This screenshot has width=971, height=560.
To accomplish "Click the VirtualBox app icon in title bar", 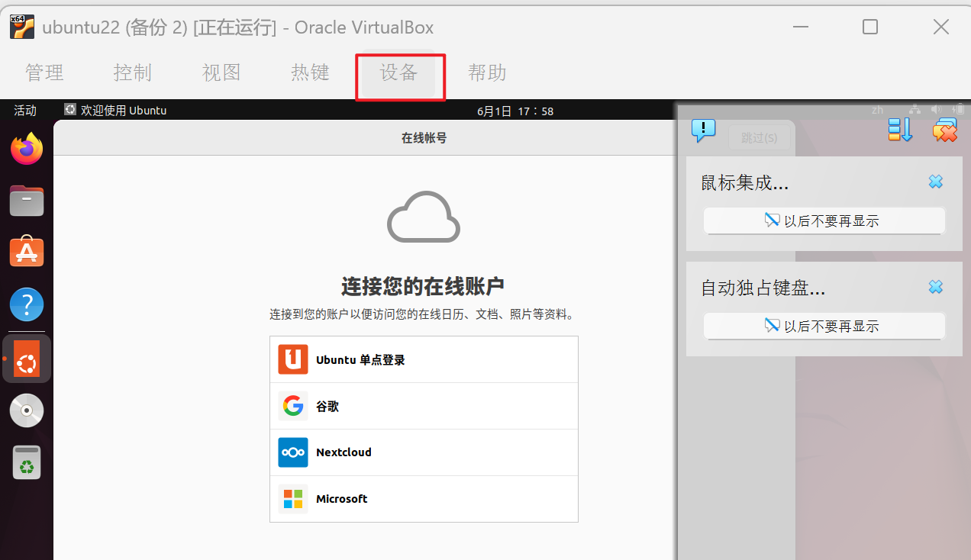I will [22, 27].
